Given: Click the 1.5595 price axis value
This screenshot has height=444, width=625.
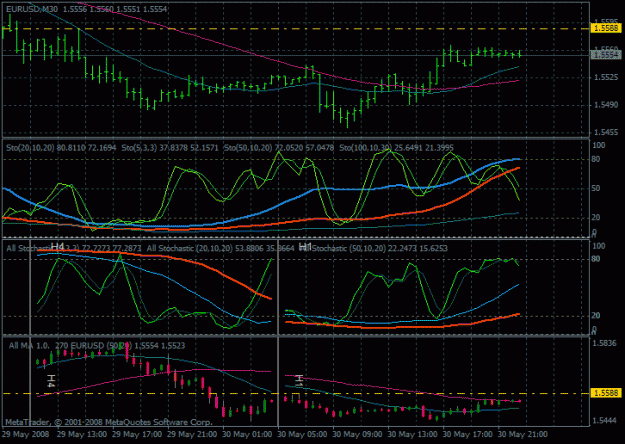Looking at the screenshot, I should [606, 22].
